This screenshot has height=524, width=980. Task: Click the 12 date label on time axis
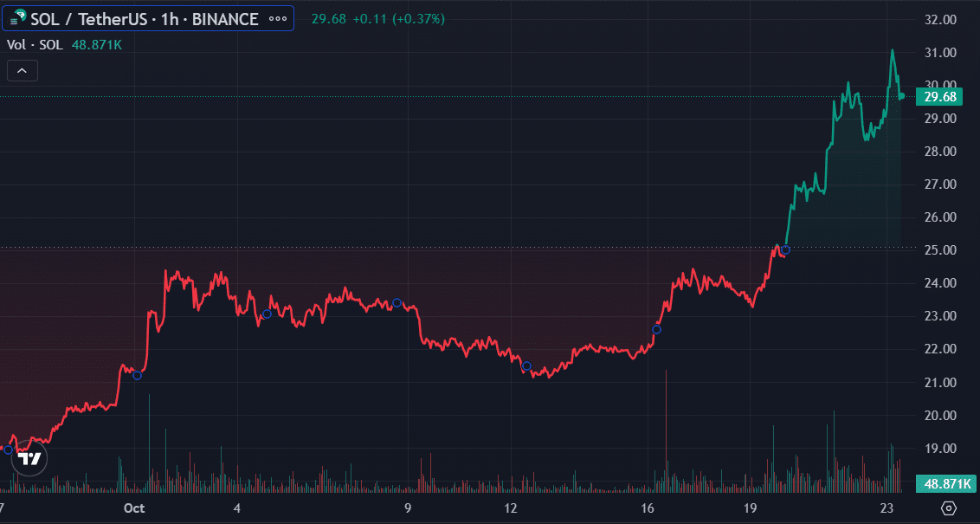point(511,508)
